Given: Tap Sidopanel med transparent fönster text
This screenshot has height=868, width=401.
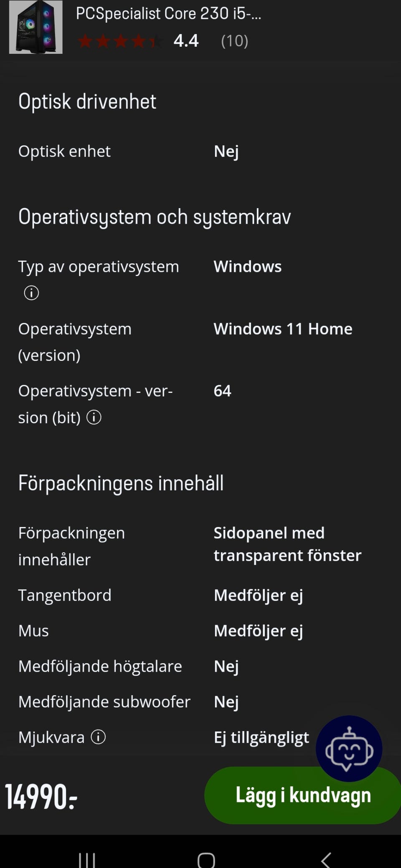Looking at the screenshot, I should coord(287,544).
